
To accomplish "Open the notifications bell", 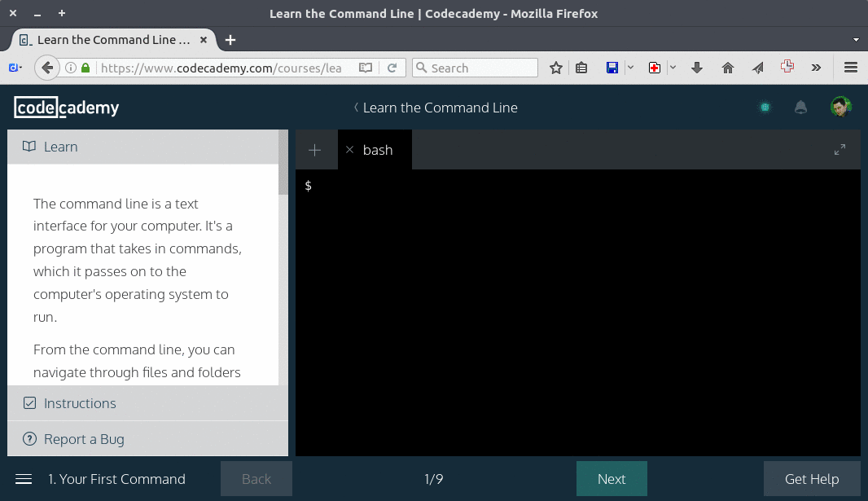I will 800,108.
